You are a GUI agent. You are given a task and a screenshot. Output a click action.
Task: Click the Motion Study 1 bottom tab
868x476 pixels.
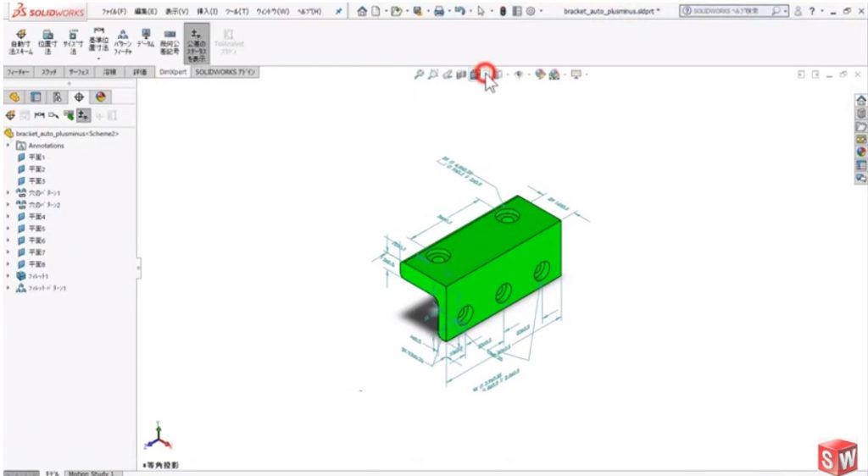90,473
